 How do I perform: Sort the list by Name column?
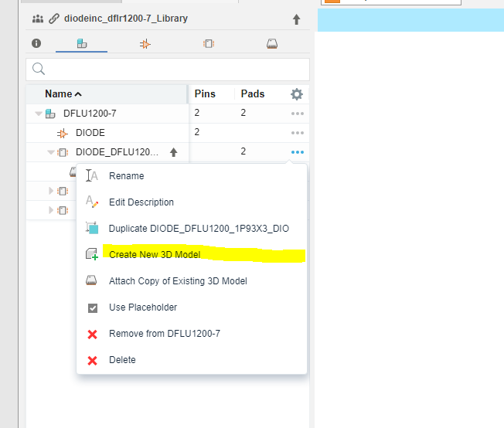coord(63,93)
